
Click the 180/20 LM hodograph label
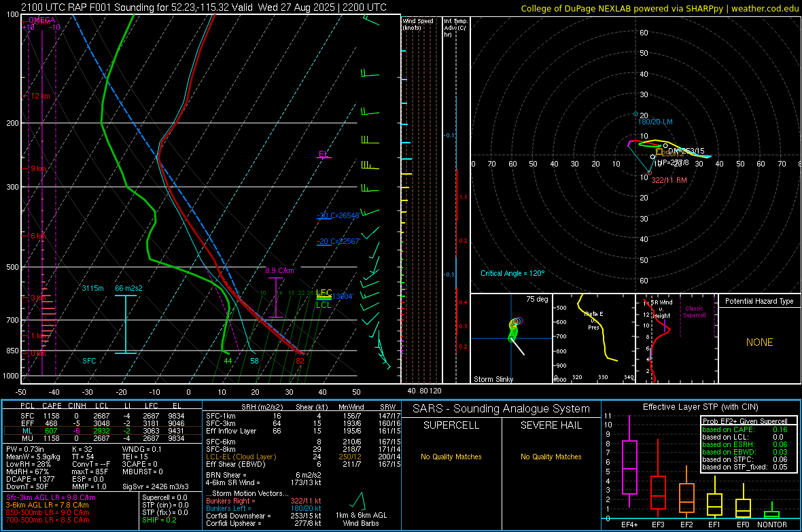click(655, 122)
